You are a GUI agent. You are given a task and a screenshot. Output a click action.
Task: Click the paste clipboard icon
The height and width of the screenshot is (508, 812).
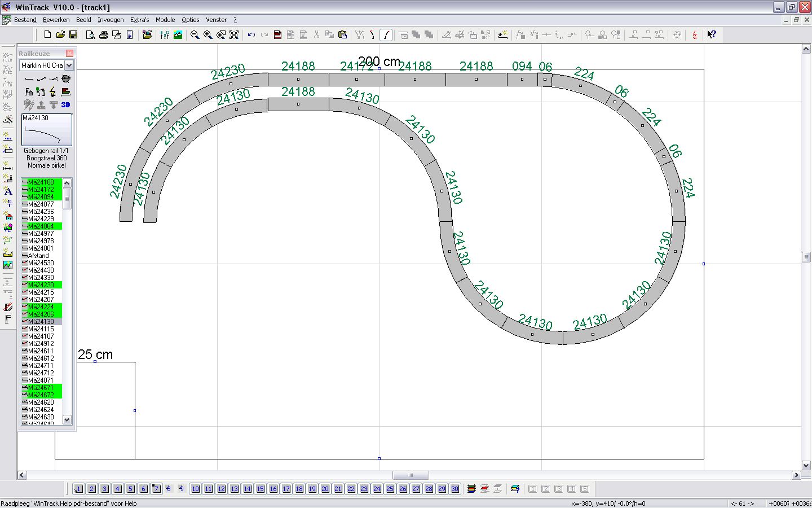click(x=342, y=35)
